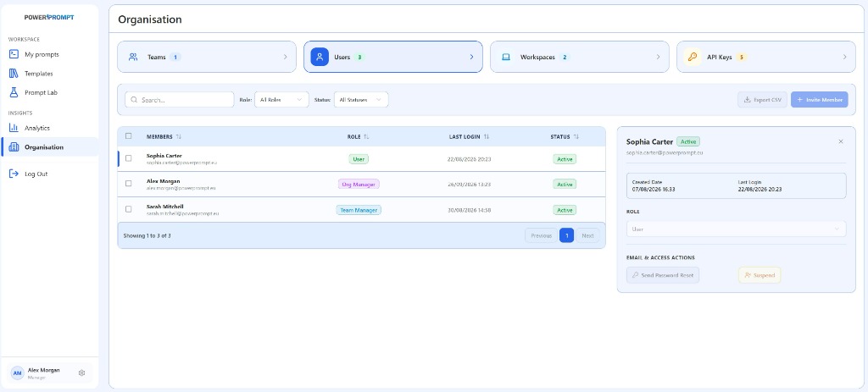Click the Teams people icon

tap(133, 57)
